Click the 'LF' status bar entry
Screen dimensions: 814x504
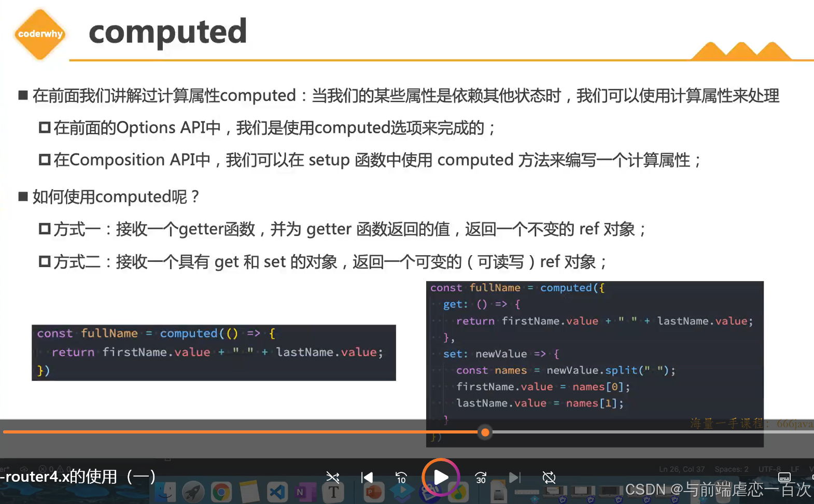pyautogui.click(x=795, y=469)
